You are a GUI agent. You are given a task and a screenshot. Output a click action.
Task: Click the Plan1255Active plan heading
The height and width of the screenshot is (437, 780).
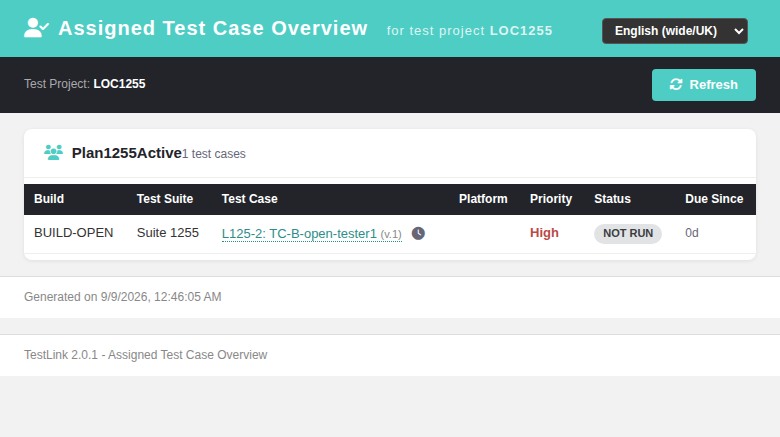126,153
